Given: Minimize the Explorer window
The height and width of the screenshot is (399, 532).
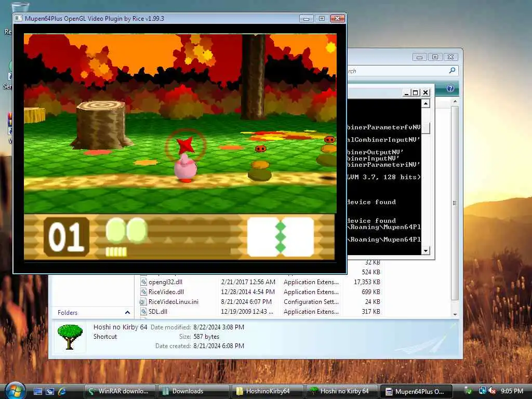Looking at the screenshot, I should coord(419,57).
